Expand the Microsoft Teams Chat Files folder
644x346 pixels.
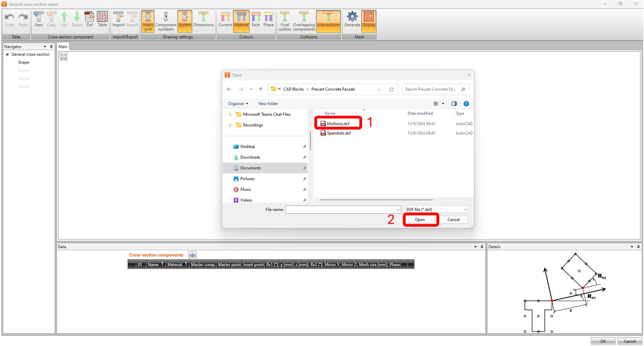click(x=230, y=115)
